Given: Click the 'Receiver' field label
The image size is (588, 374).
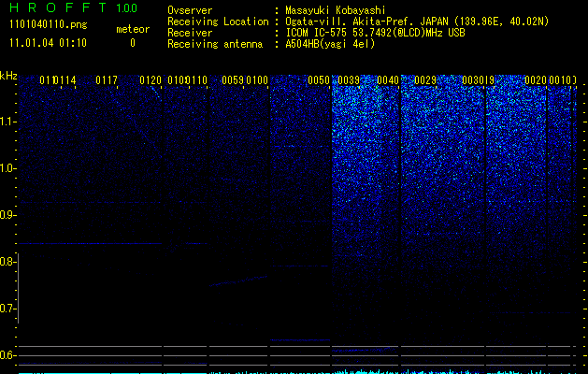Looking at the screenshot, I should click(x=190, y=33).
